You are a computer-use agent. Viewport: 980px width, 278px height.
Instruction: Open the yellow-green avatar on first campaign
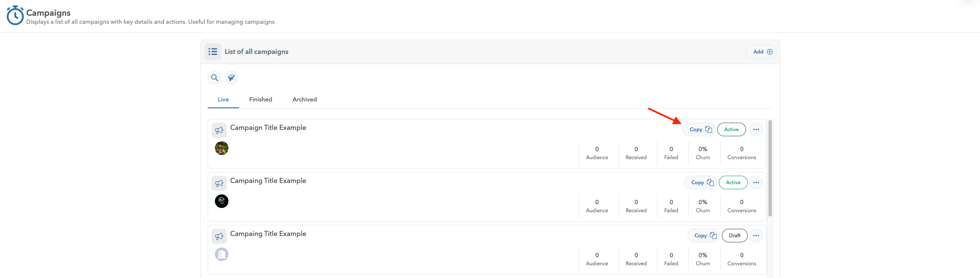[x=222, y=148]
